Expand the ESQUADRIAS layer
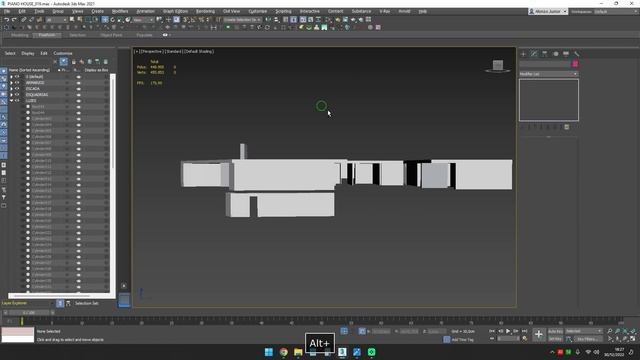Screen dimensions: 640x360 pos(11,94)
